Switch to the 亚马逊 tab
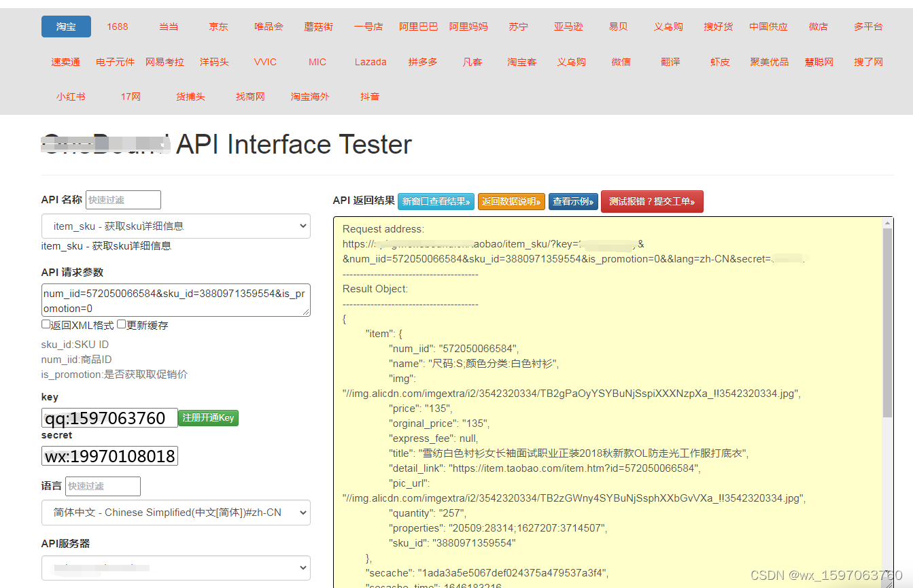The image size is (913, 588). [x=568, y=27]
